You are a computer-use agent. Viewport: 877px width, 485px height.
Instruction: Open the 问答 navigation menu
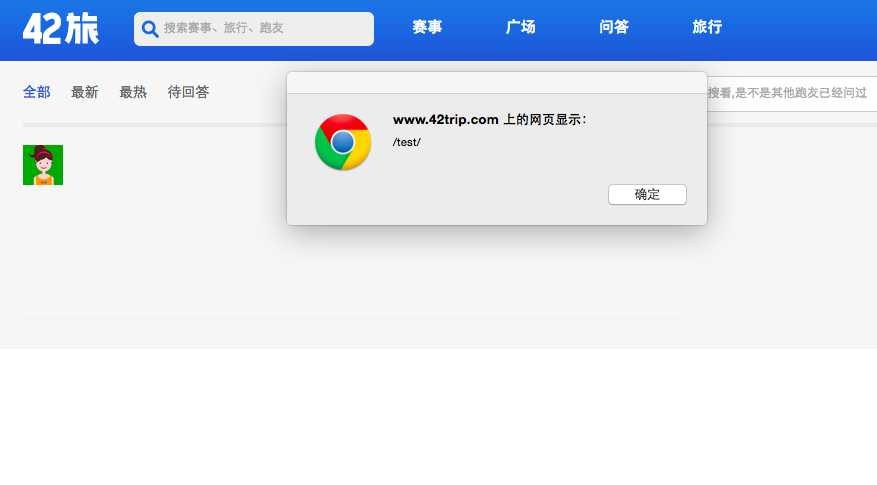(614, 27)
